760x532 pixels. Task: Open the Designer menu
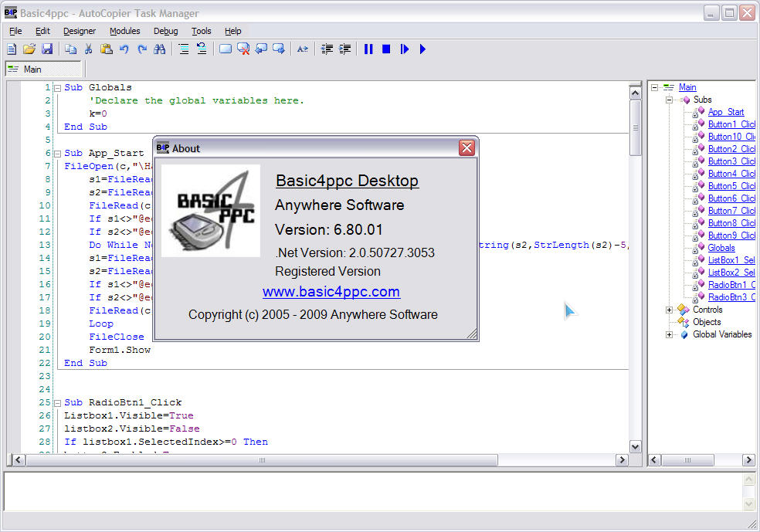(x=80, y=31)
